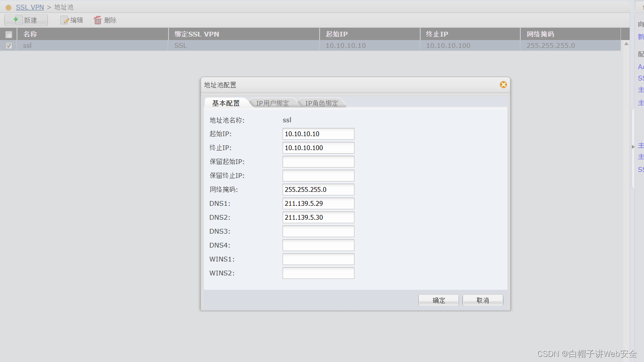This screenshot has height=362, width=644.
Task: Switch to the IP角色绑定 tab
Action: tap(322, 103)
